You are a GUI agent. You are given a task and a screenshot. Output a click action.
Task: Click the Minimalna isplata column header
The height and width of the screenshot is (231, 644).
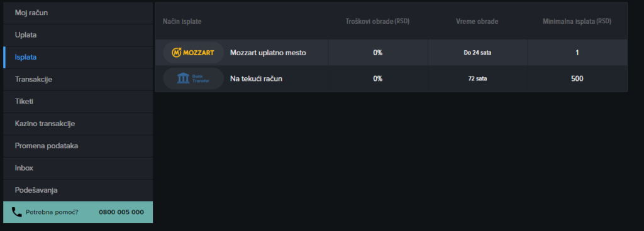tap(577, 21)
